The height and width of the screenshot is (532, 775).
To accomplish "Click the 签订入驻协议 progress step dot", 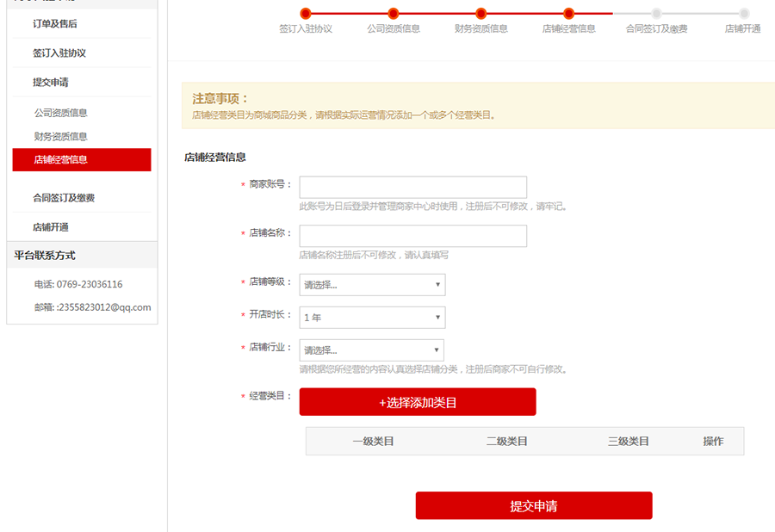I will coord(306,13).
